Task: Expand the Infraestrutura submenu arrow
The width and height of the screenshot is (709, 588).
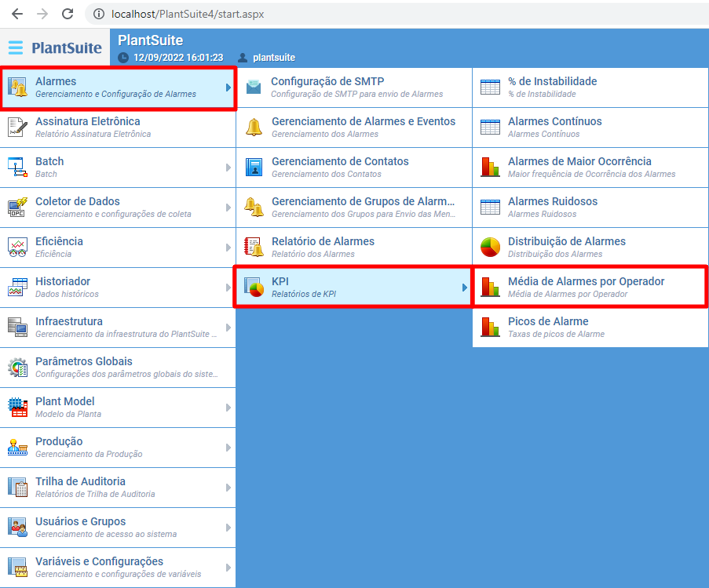Action: click(228, 327)
